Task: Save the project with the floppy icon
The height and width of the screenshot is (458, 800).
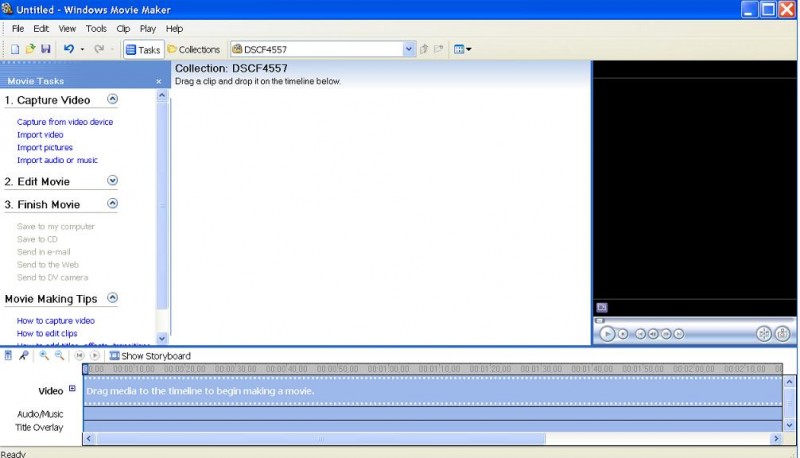Action: (45, 49)
